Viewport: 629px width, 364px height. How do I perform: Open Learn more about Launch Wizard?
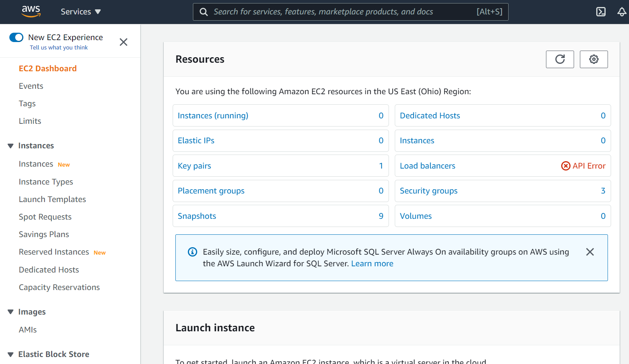372,264
